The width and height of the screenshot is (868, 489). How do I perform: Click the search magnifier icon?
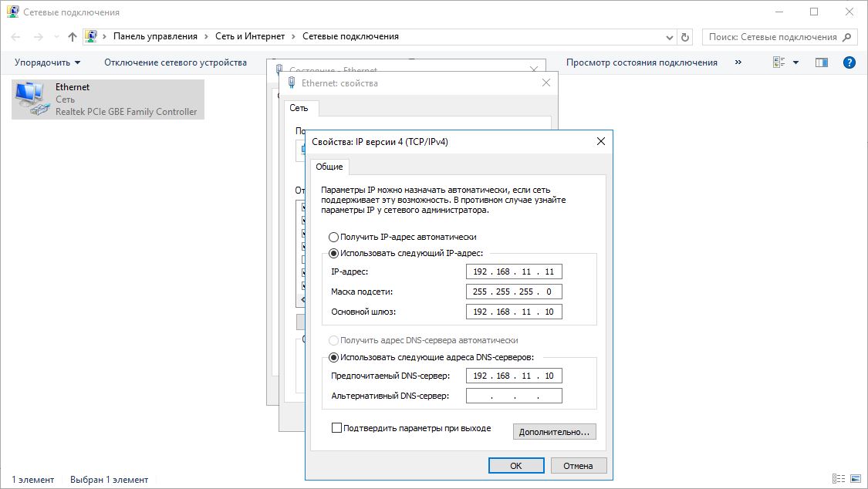(847, 36)
